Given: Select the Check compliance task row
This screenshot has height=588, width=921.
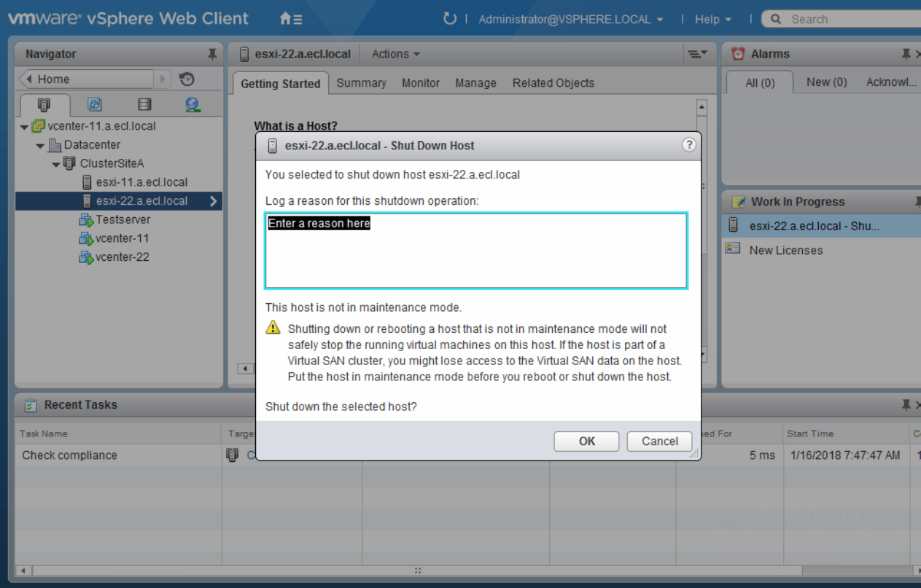Looking at the screenshot, I should [x=467, y=455].
